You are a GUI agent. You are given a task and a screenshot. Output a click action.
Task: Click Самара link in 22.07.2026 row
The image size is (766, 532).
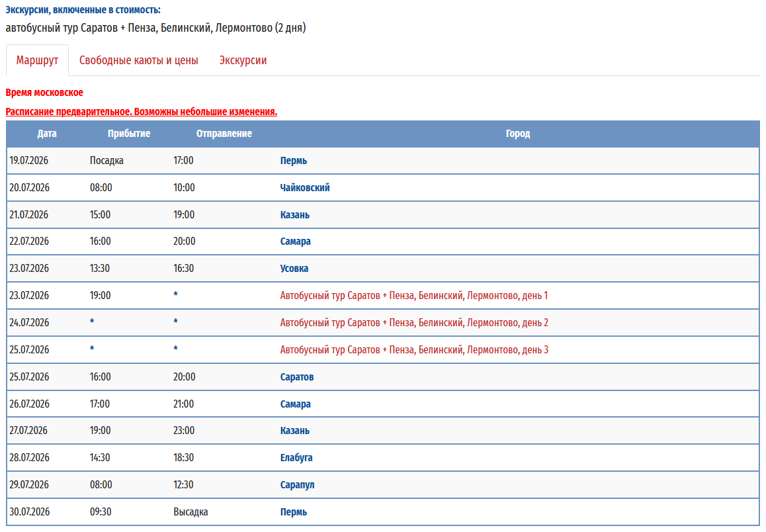pos(295,242)
